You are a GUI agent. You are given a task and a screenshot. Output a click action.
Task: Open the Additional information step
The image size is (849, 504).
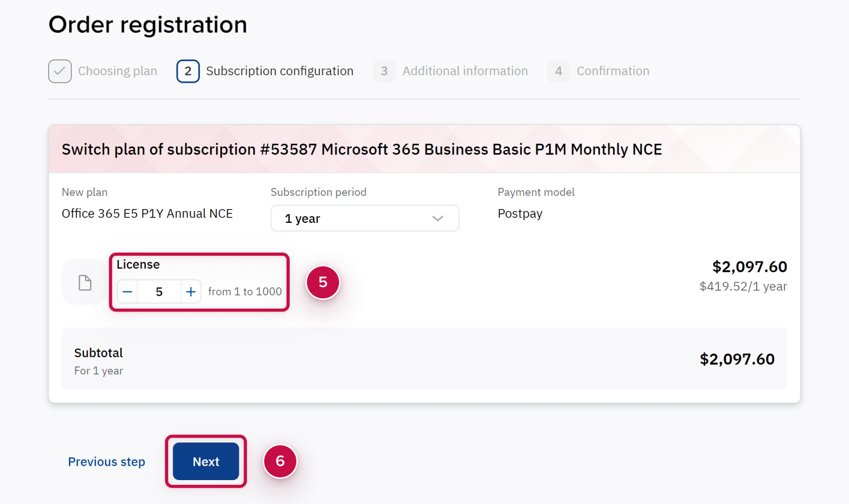pyautogui.click(x=465, y=71)
